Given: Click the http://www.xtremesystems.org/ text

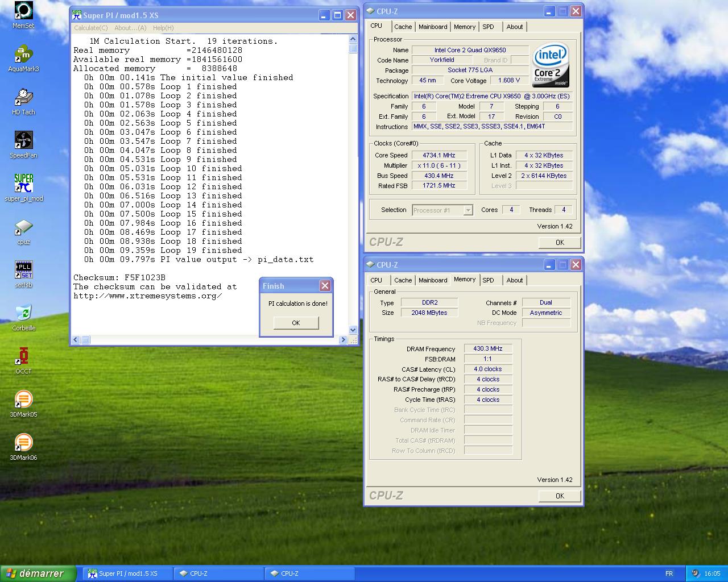Looking at the screenshot, I should 148,296.
